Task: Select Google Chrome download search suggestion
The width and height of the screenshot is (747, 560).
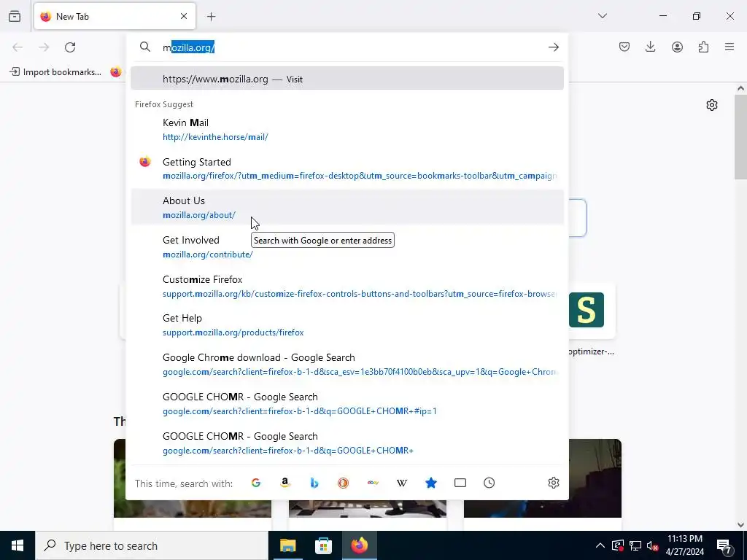Action: coord(347,365)
